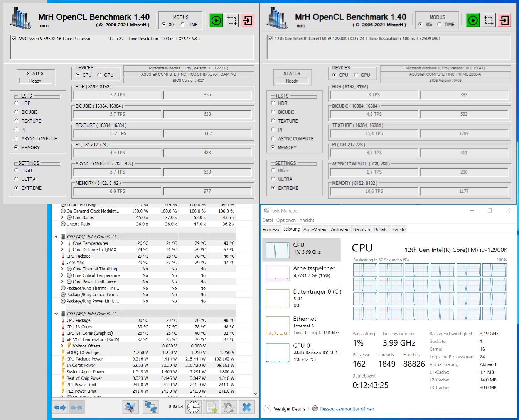Image resolution: width=519 pixels, height=420 pixels.
Task: Expand Core Critical Temperature row
Action: (62, 275)
